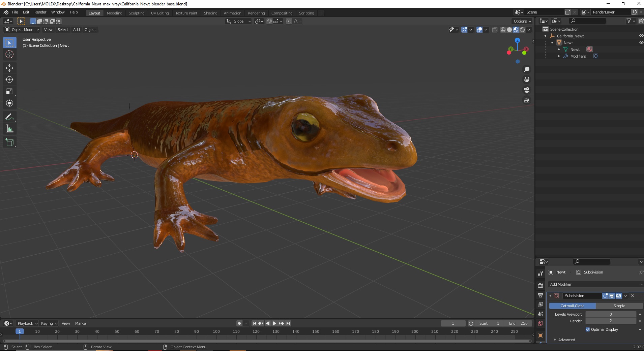Open the Output properties tab (printer icon)
This screenshot has height=351, width=644.
click(540, 295)
